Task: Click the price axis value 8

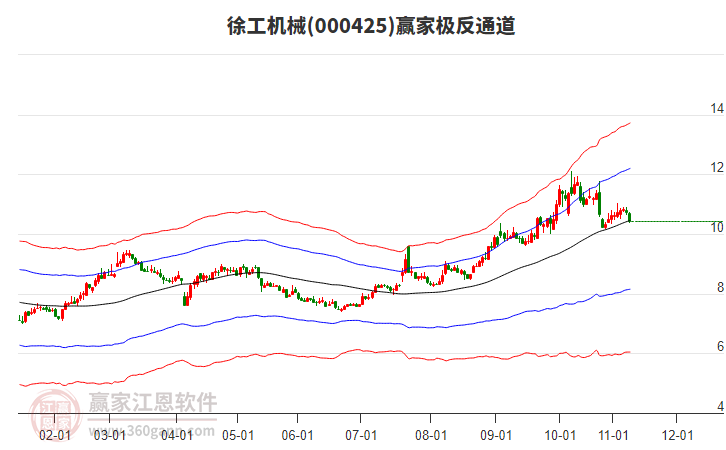Action: tap(720, 287)
